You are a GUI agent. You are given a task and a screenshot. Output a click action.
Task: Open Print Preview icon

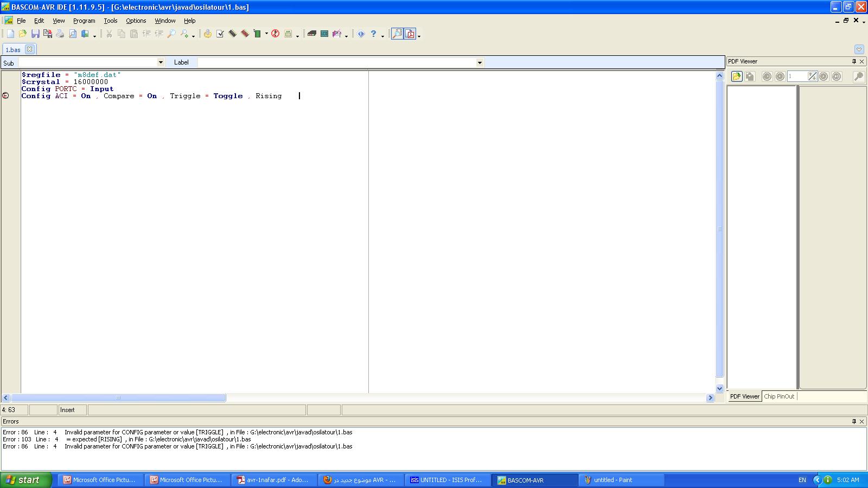pyautogui.click(x=73, y=34)
